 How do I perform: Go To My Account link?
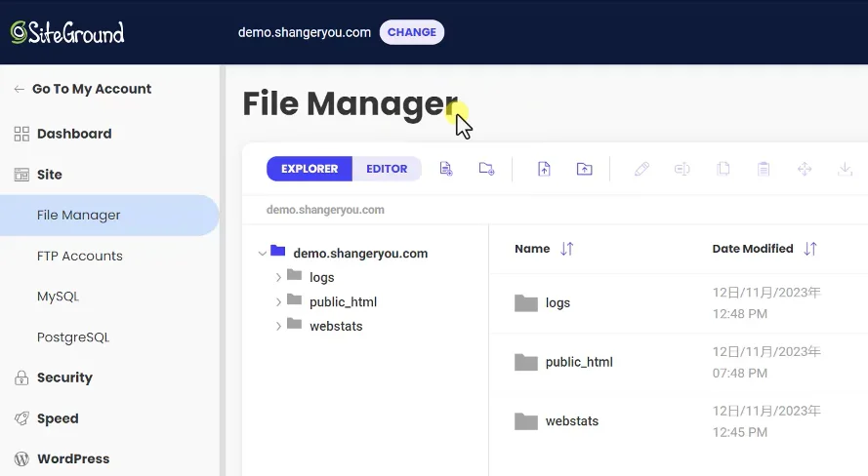pos(92,89)
